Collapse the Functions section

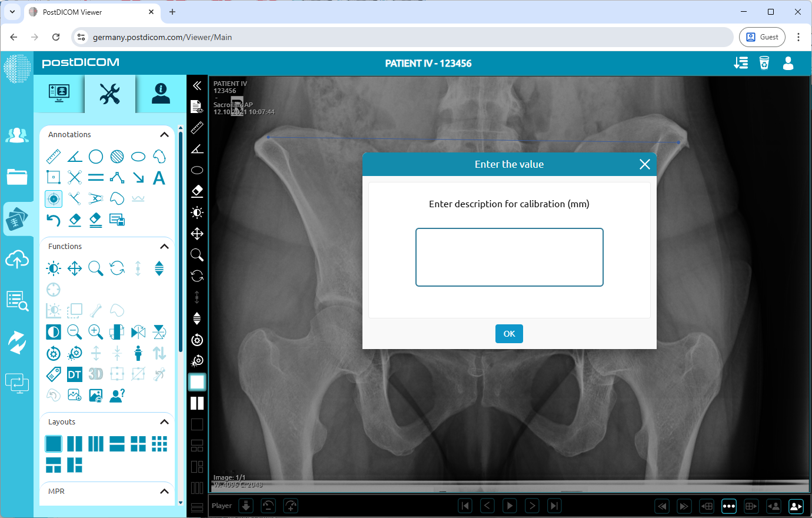click(x=165, y=246)
